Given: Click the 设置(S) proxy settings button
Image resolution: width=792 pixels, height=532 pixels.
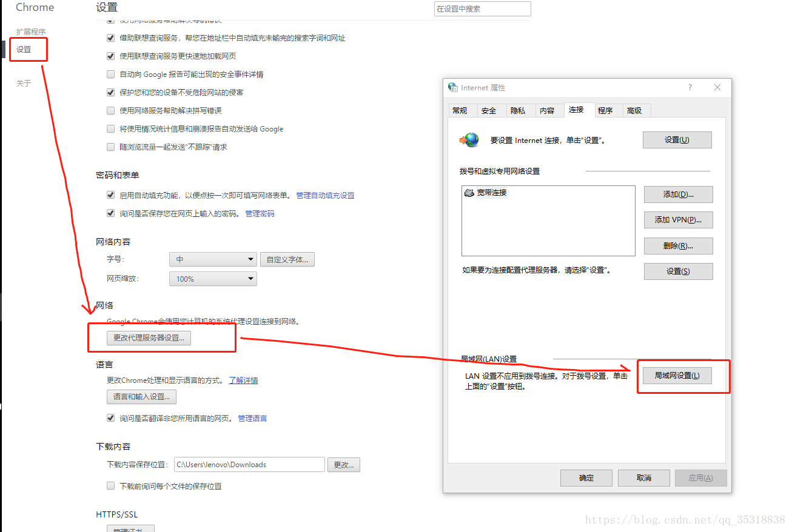Looking at the screenshot, I should pyautogui.click(x=678, y=271).
